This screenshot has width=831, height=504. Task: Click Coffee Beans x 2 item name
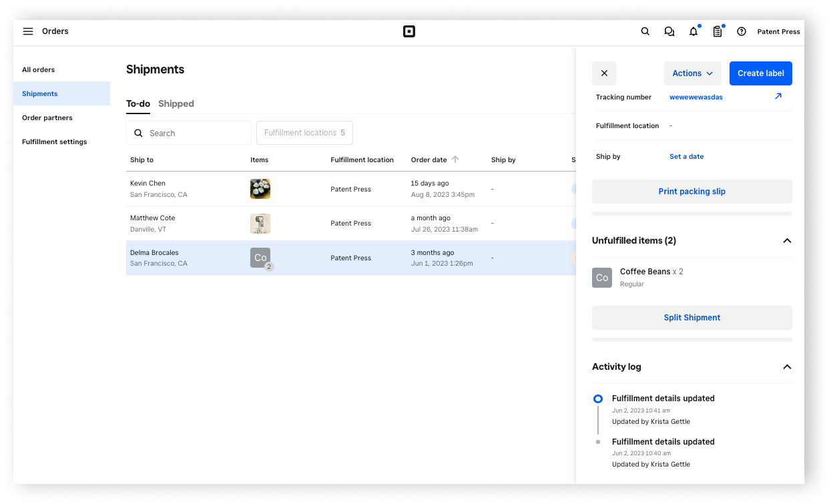pyautogui.click(x=651, y=272)
